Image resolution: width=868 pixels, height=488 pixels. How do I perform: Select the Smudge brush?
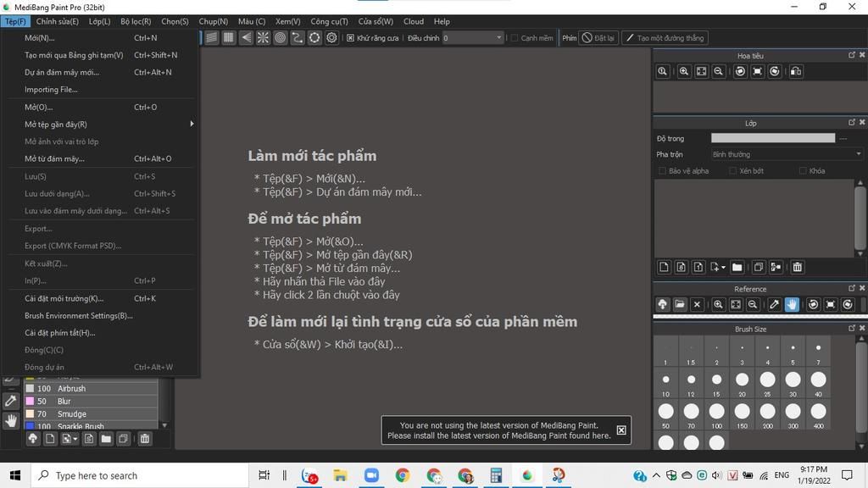coord(92,413)
